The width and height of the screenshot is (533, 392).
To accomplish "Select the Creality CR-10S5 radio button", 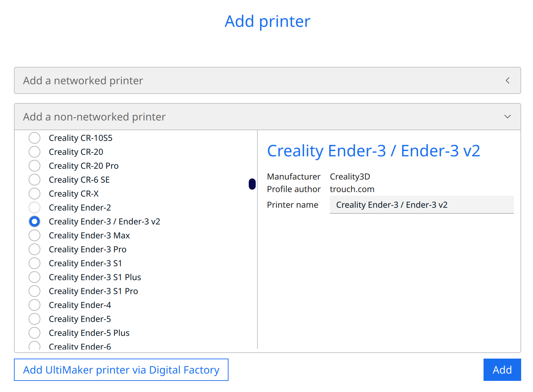I will click(34, 138).
